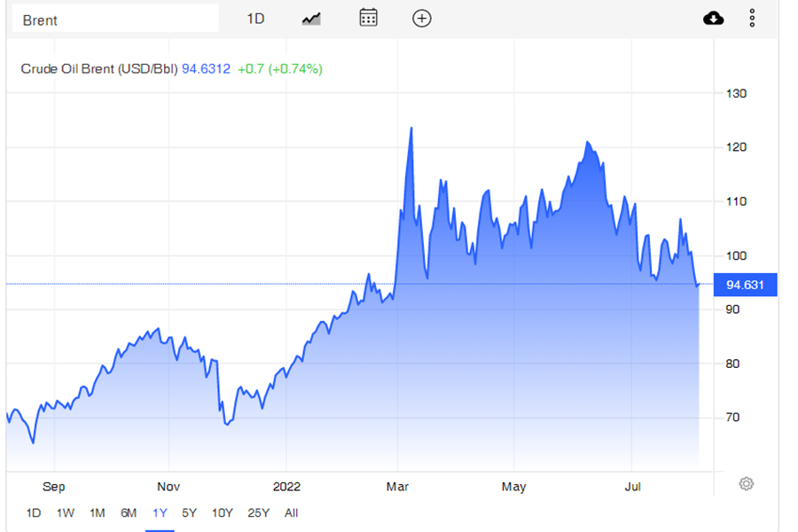
Task: Click the chart type line icon
Action: click(x=310, y=19)
